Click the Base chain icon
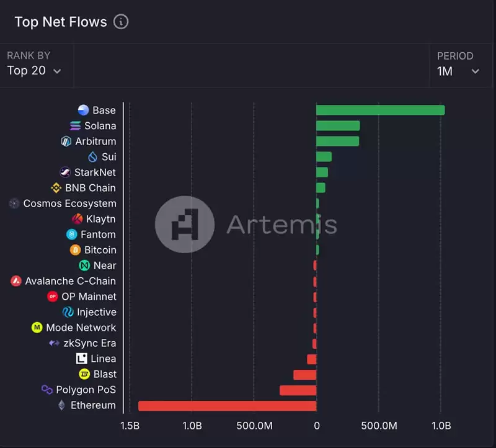This screenshot has height=448, width=496. coord(82,110)
